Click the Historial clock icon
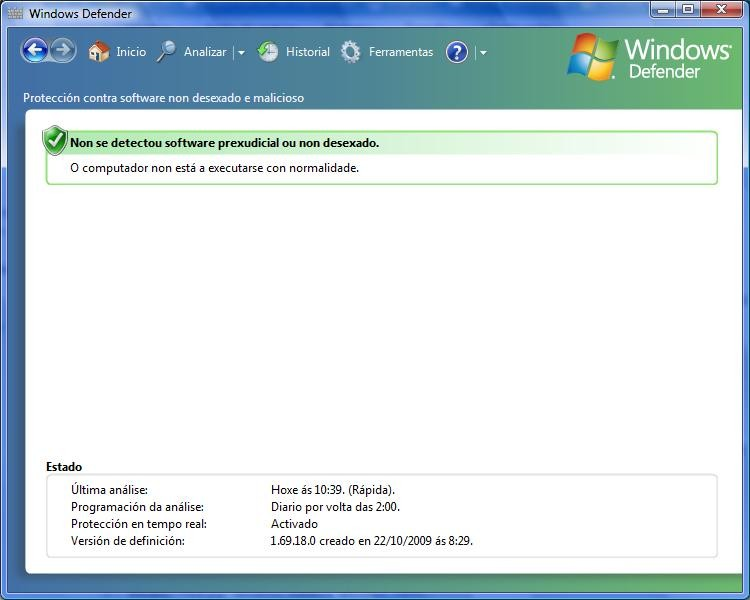 coord(268,52)
